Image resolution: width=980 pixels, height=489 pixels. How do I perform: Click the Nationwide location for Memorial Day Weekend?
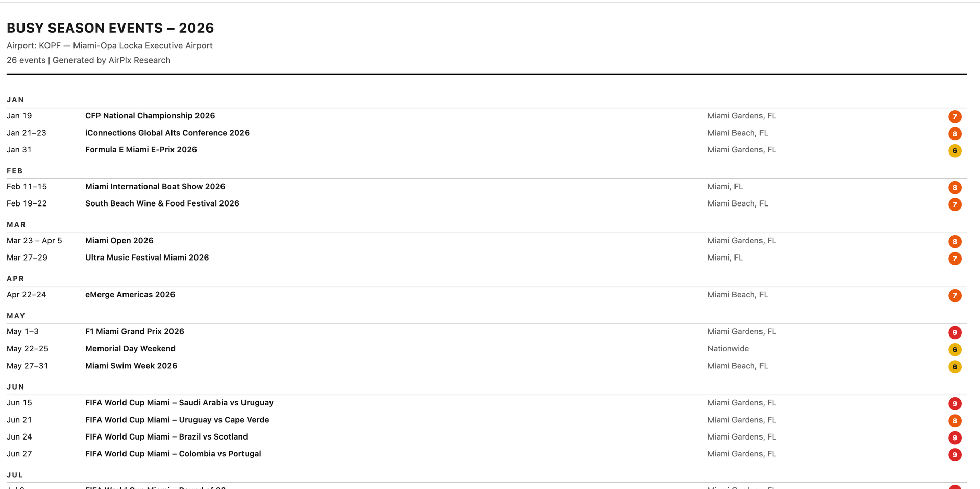point(728,349)
